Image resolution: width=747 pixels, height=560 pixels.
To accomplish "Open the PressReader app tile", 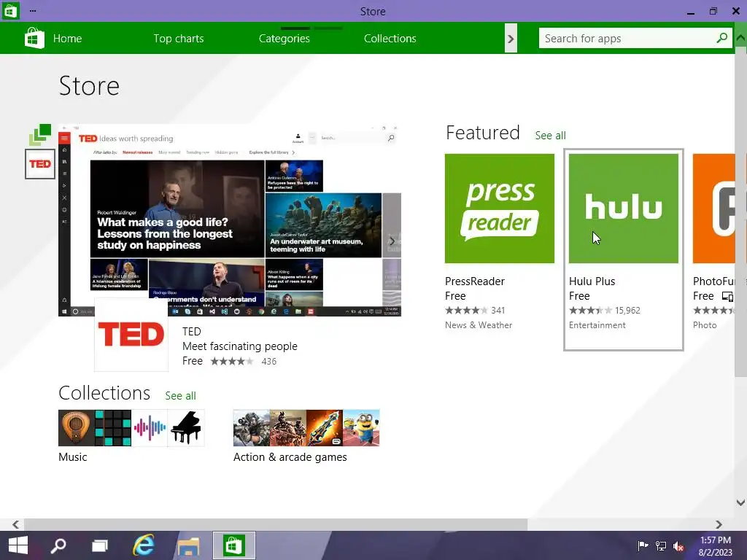I will tap(499, 208).
